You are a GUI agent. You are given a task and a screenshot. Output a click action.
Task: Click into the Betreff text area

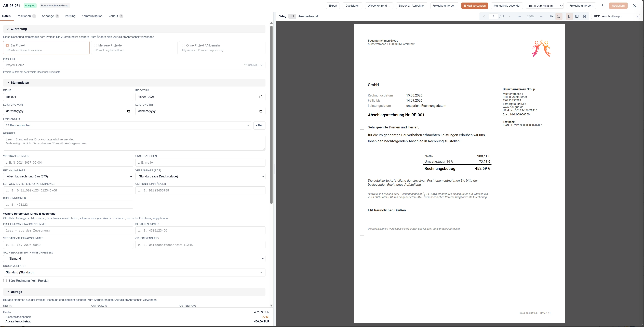[x=134, y=143]
